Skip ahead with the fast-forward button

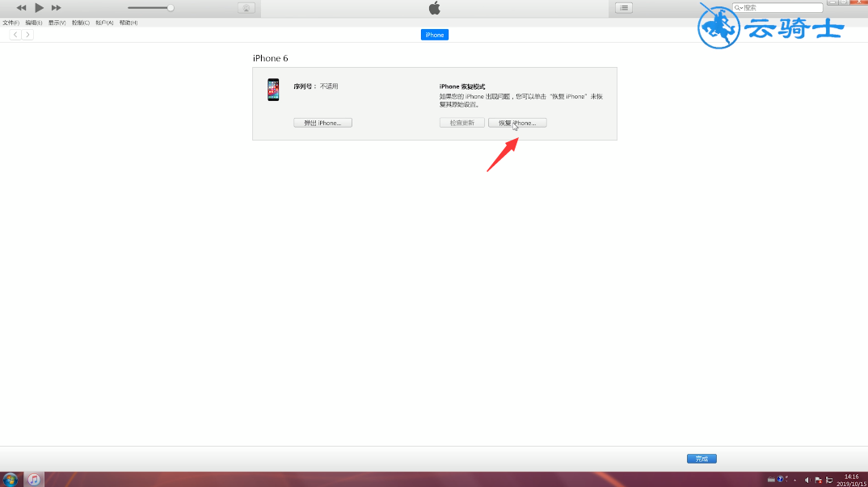[x=56, y=8]
